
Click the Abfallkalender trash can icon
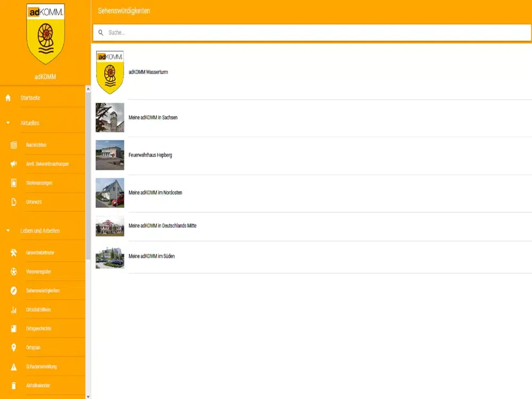click(14, 386)
